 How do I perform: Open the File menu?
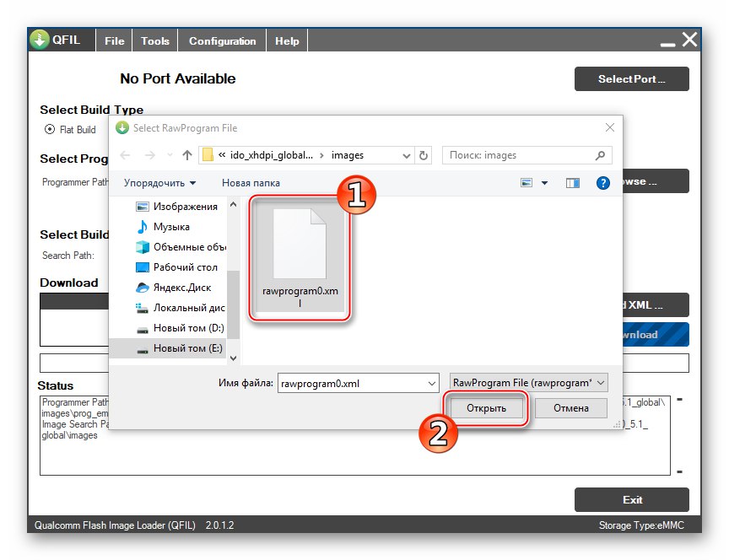tap(115, 40)
